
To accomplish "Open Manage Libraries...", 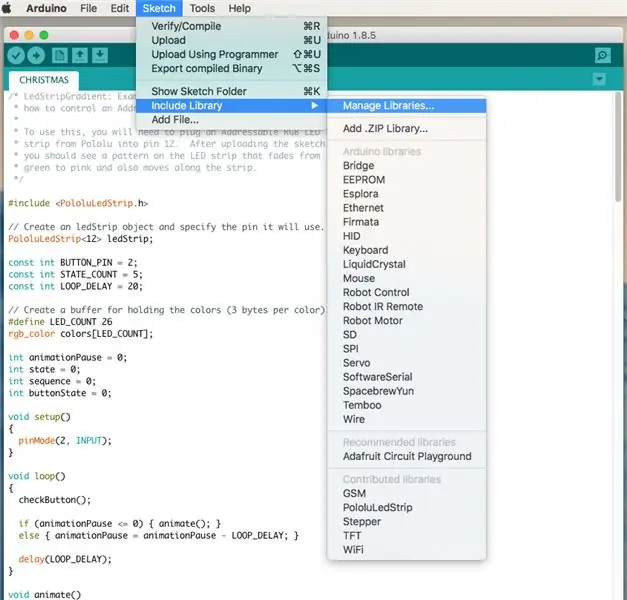I will coord(406,106).
